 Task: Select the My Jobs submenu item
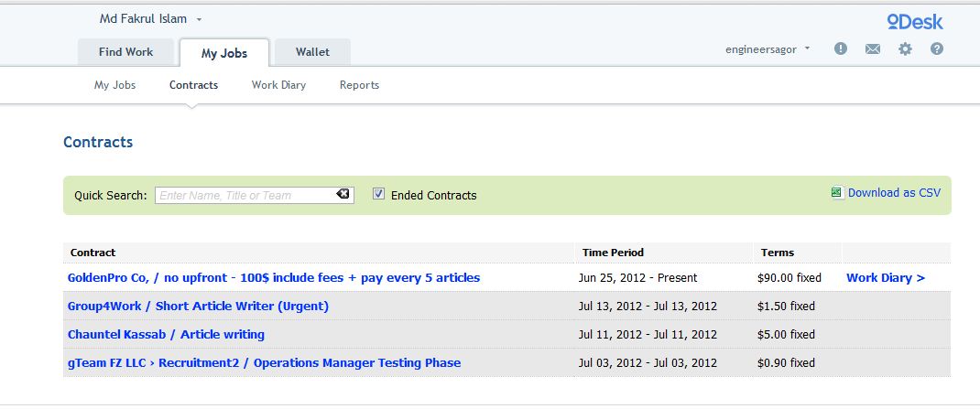(114, 85)
